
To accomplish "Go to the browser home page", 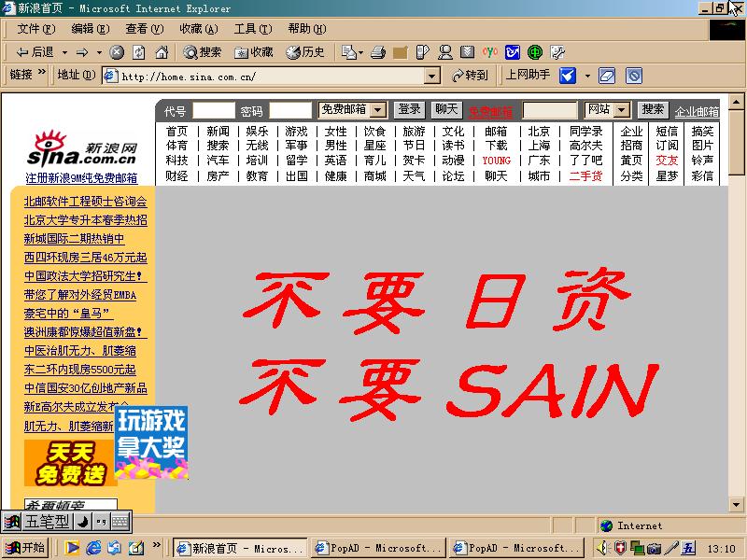I will coord(162,52).
